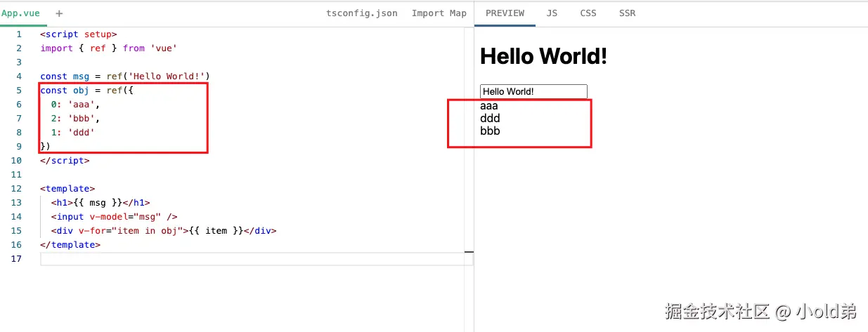This screenshot has width=868, height=332.
Task: Add a new file with plus icon
Action: pyautogui.click(x=59, y=13)
